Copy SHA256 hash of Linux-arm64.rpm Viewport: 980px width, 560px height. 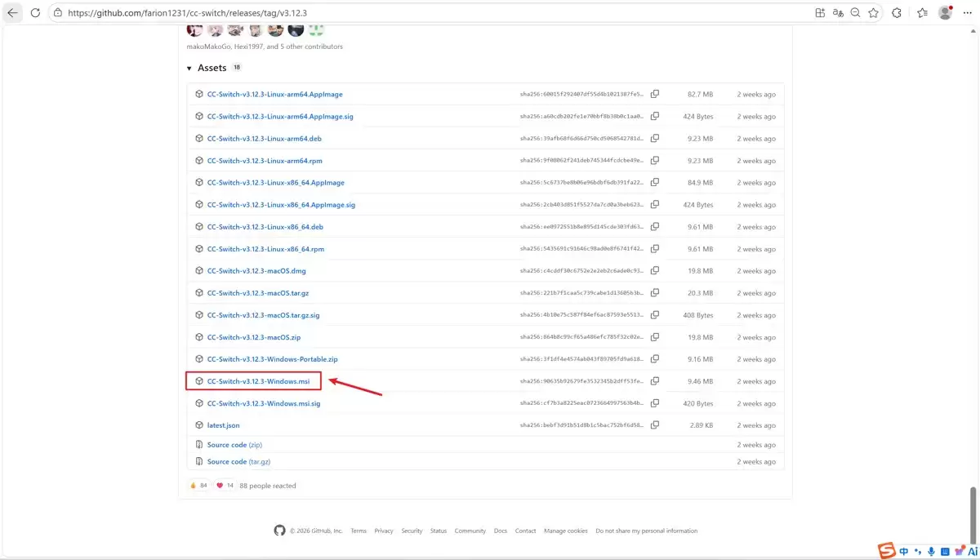point(654,160)
